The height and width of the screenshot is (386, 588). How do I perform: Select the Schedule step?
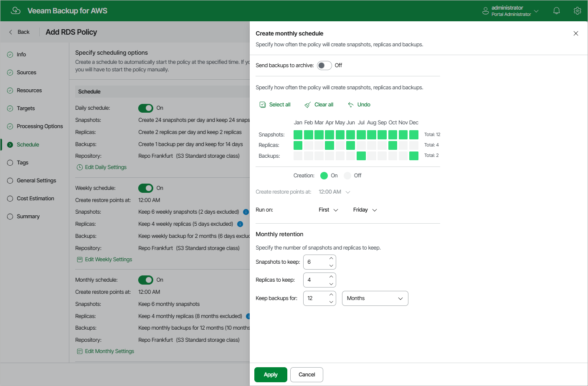click(x=28, y=145)
